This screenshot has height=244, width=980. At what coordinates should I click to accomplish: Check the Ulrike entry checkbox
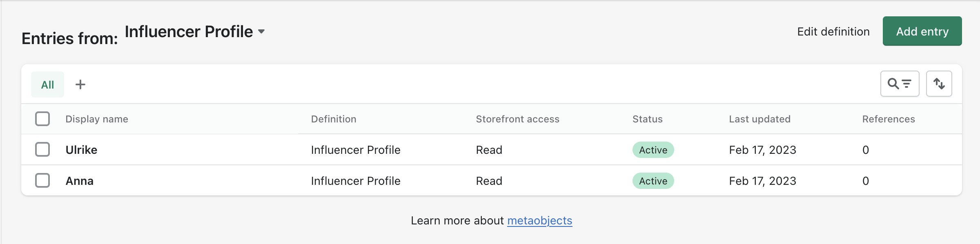click(42, 149)
